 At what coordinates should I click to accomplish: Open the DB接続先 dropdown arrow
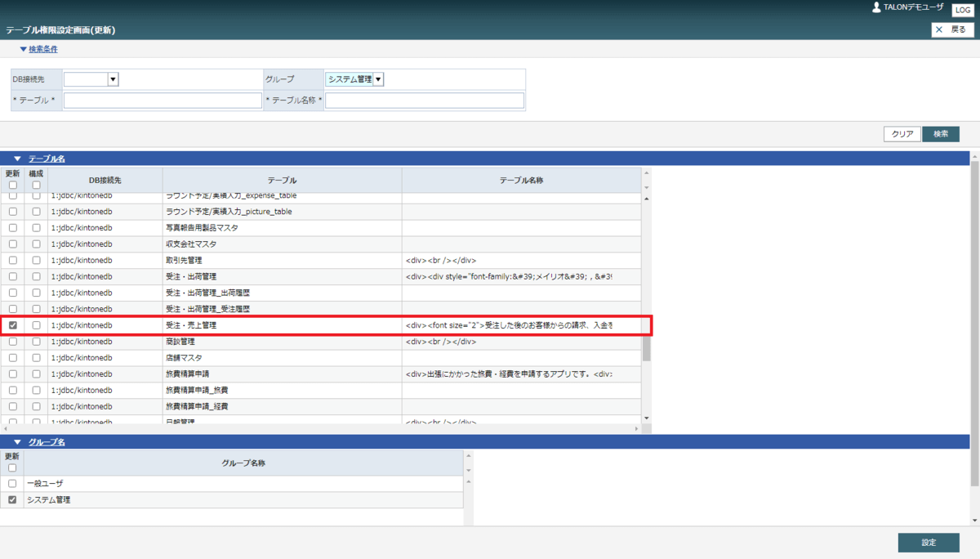click(x=114, y=79)
